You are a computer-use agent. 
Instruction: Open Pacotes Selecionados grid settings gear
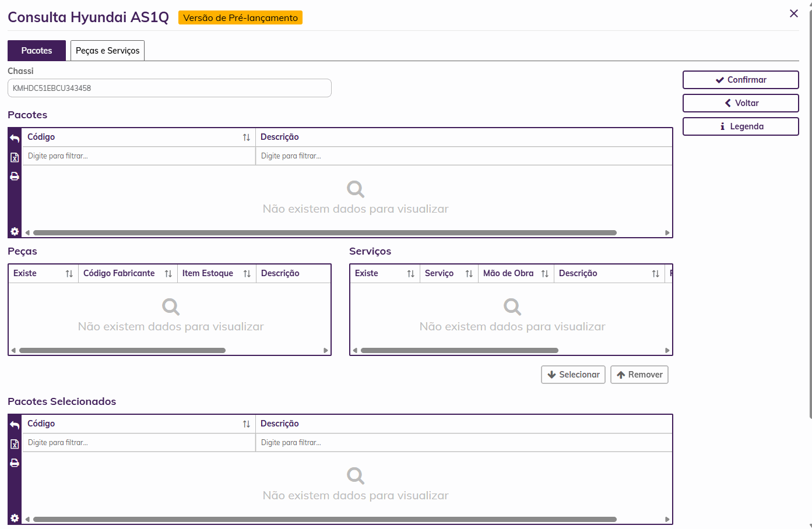15,518
